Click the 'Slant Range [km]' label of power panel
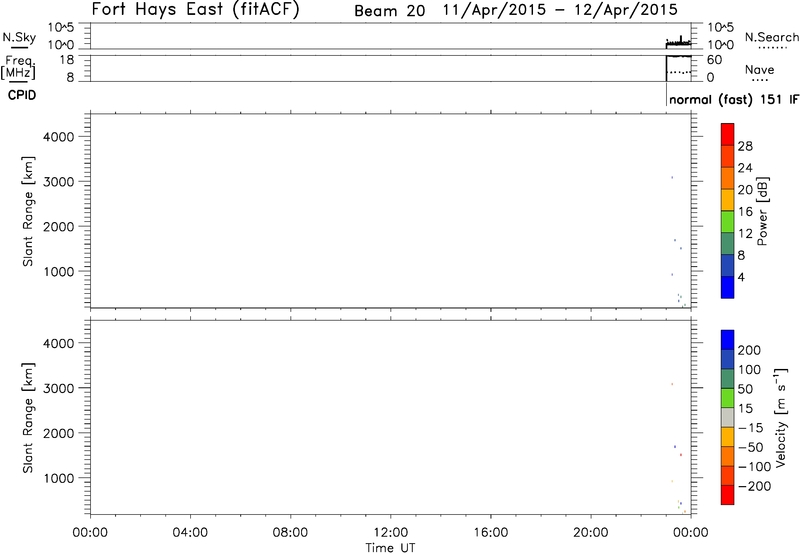The image size is (800, 554). (x=28, y=211)
